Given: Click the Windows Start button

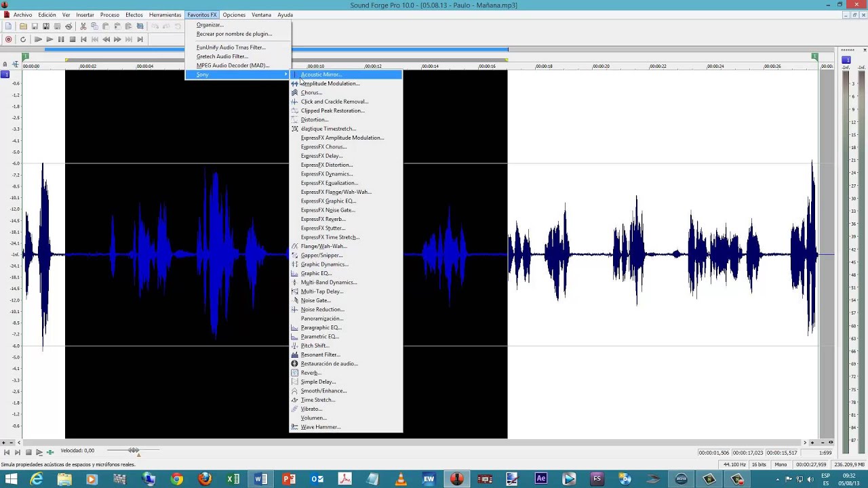Looking at the screenshot, I should pos(10,479).
